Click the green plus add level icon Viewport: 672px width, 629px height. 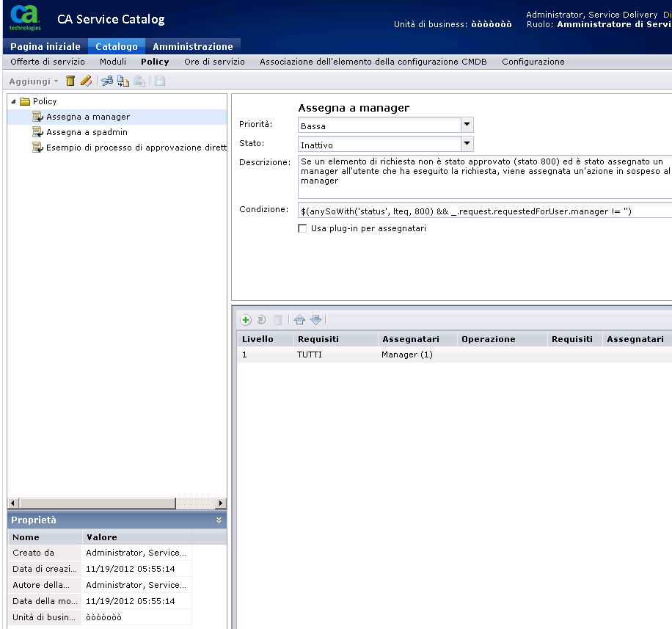tap(246, 320)
